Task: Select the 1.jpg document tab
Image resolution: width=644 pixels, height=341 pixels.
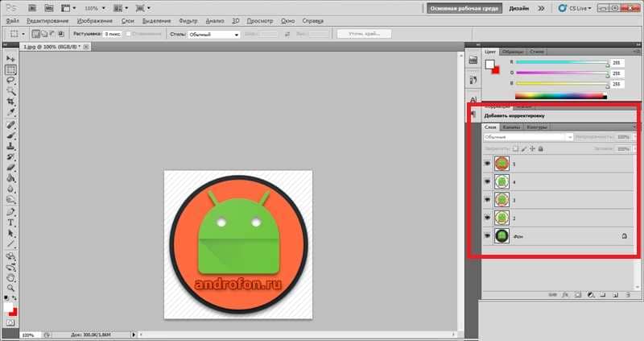Action: [x=56, y=47]
